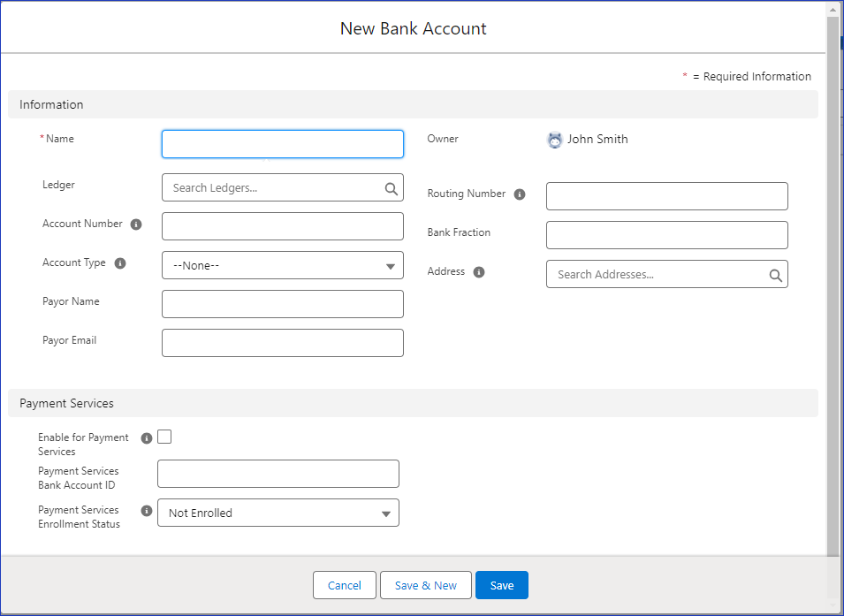Click the search icon in Ledger field
Viewport: 844px width, 616px height.
392,188
